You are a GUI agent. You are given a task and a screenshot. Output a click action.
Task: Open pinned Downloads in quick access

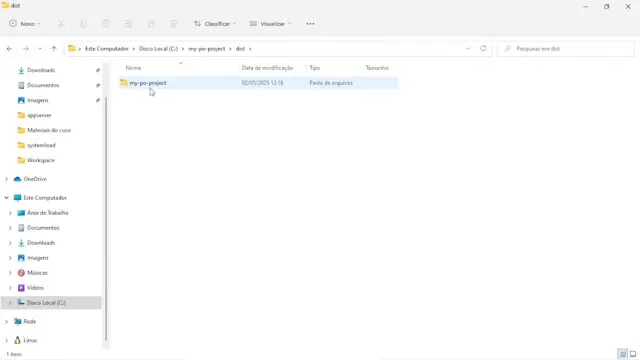(x=41, y=70)
